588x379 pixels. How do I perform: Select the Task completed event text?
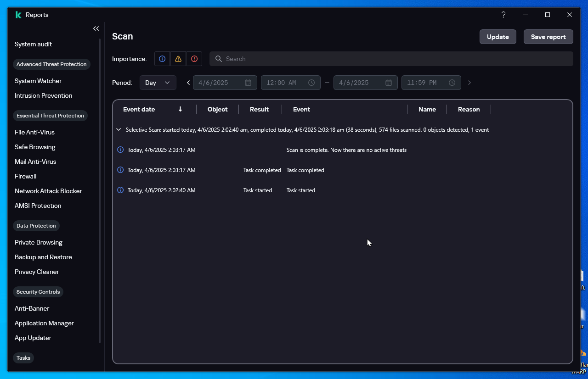[x=305, y=170]
